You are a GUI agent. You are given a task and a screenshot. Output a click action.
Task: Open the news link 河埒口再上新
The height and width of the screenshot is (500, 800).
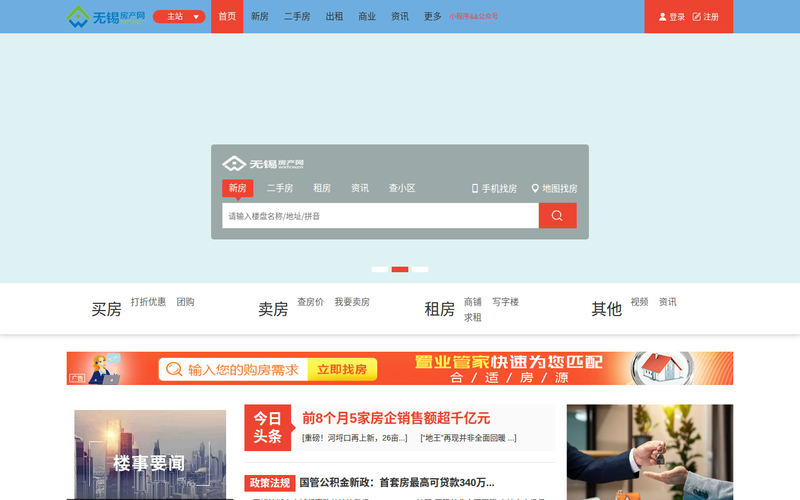click(355, 438)
